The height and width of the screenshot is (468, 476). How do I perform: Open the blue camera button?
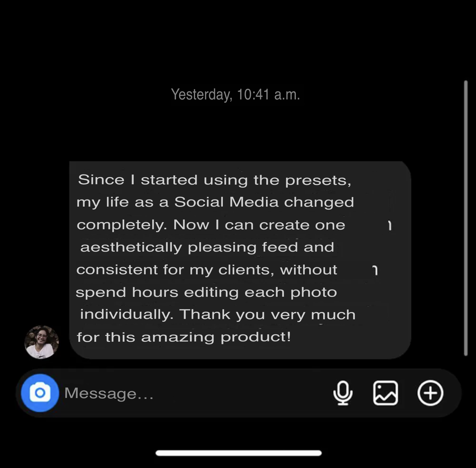tap(40, 393)
